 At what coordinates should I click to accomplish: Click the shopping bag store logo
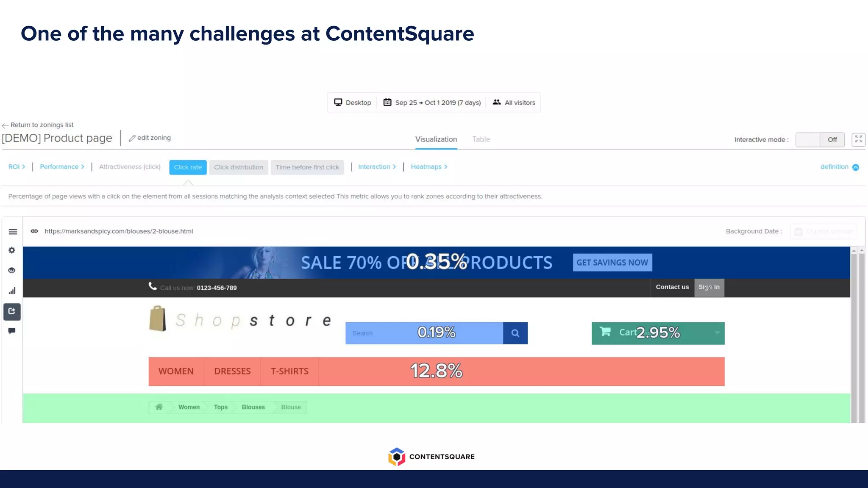pos(157,319)
